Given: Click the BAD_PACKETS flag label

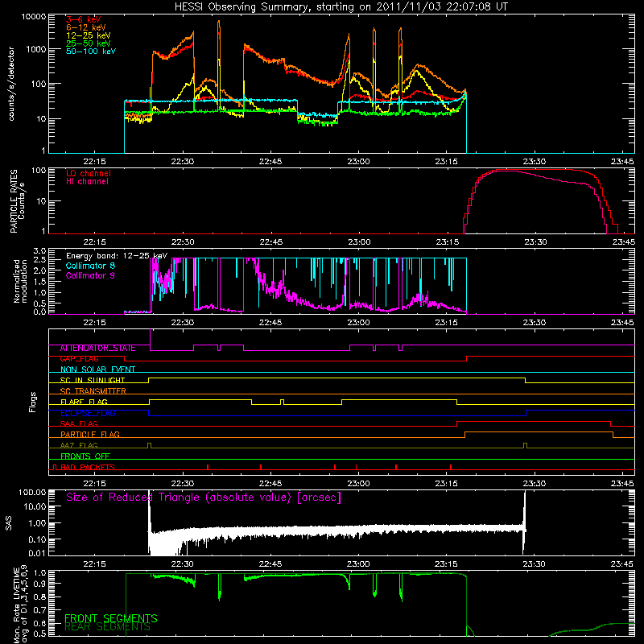Looking at the screenshot, I should pyautogui.click(x=88, y=467).
